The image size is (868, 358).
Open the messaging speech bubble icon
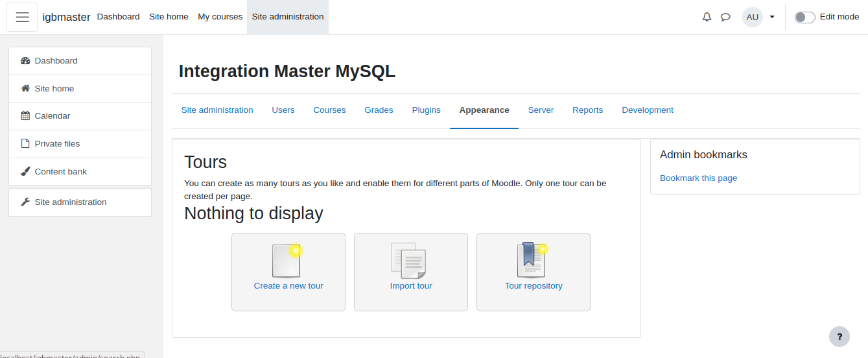(x=725, y=17)
